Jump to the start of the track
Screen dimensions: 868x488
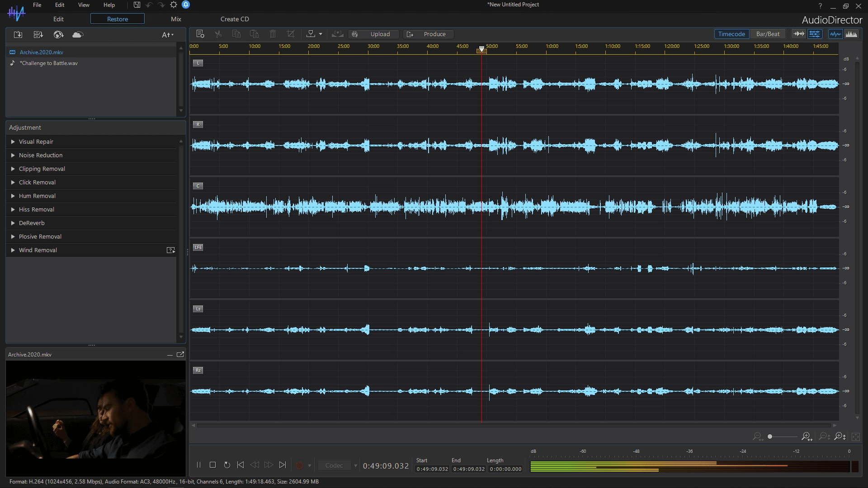(x=241, y=465)
